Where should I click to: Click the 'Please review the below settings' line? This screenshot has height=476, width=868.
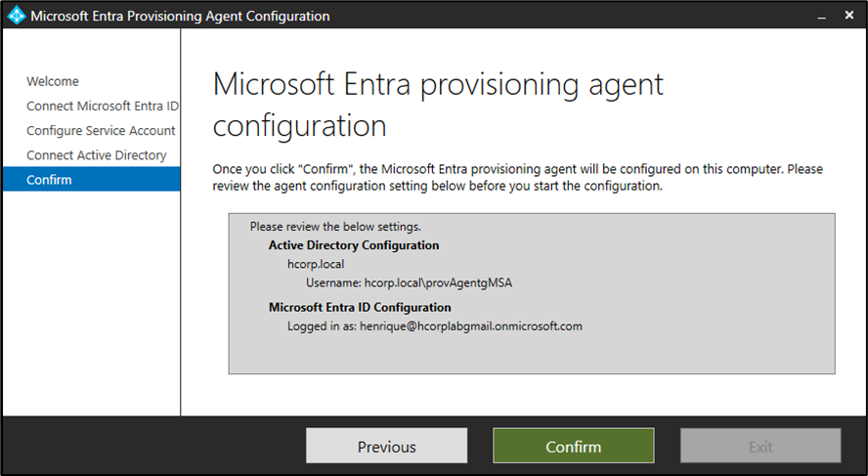335,227
